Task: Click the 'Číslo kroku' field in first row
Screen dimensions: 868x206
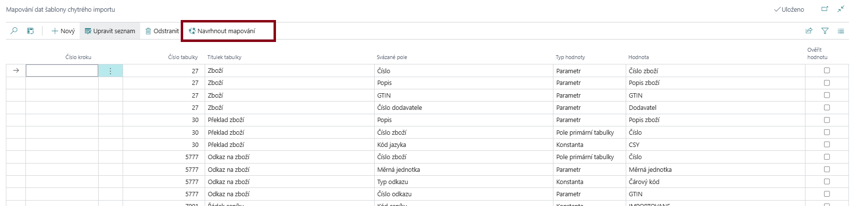Action: coord(62,71)
